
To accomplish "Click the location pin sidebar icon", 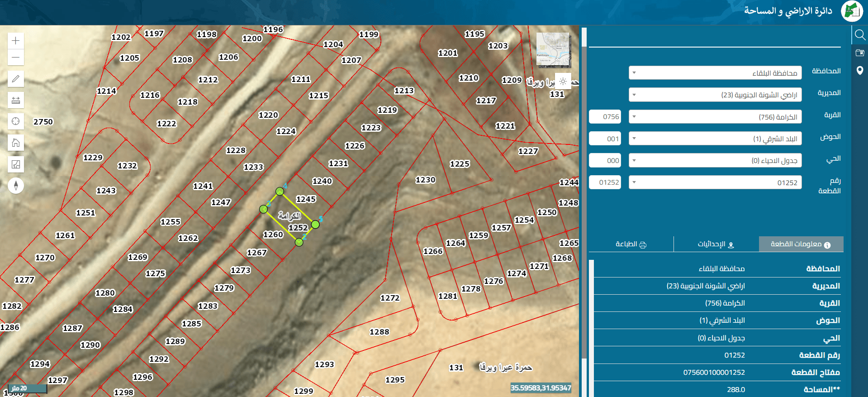I will (860, 71).
